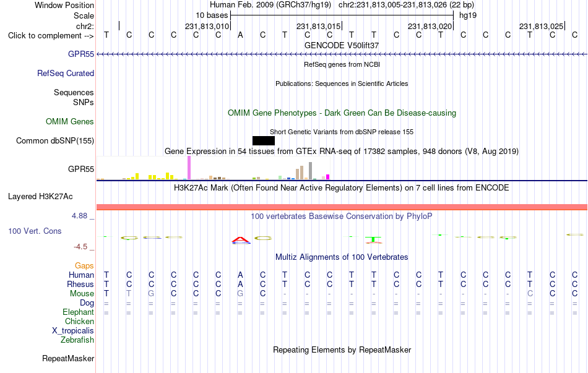588x373 pixels.
Task: Select the Sequences SNPs track label
Action: tap(74, 97)
